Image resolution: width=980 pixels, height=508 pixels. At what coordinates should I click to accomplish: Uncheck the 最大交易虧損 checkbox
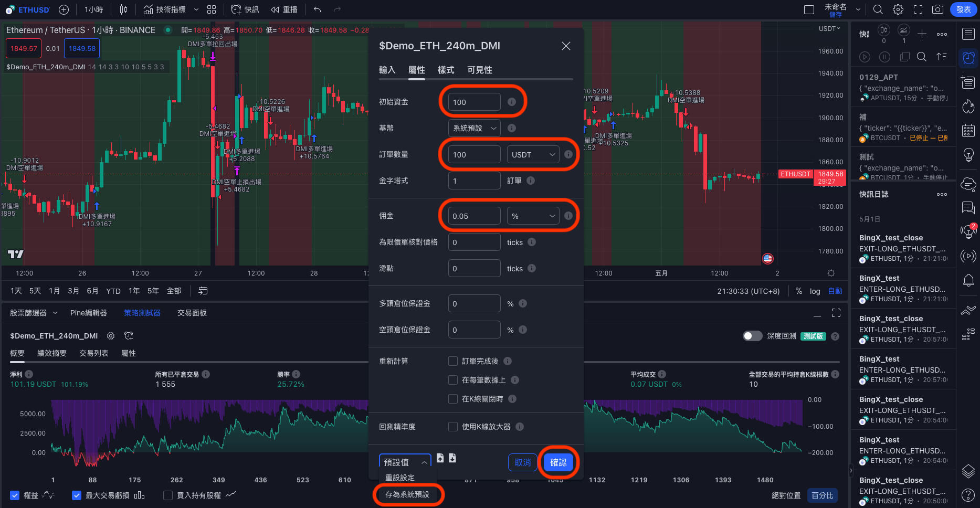77,495
